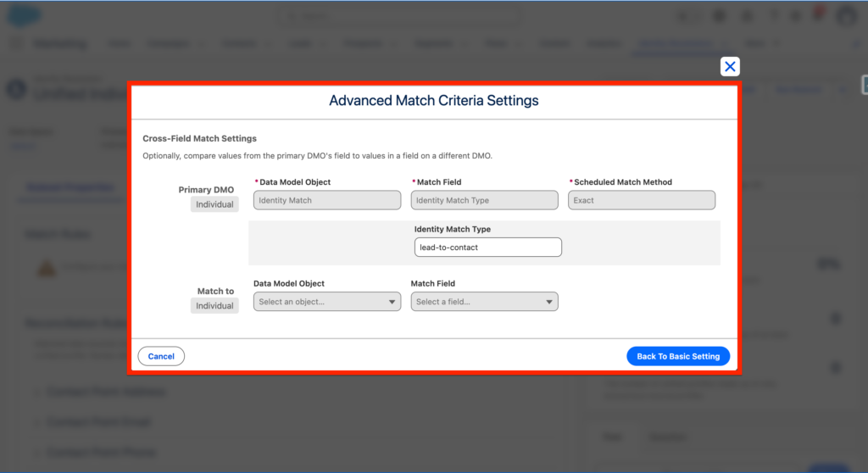Click Back To Basic Setting button
The image size is (868, 473).
click(x=677, y=356)
